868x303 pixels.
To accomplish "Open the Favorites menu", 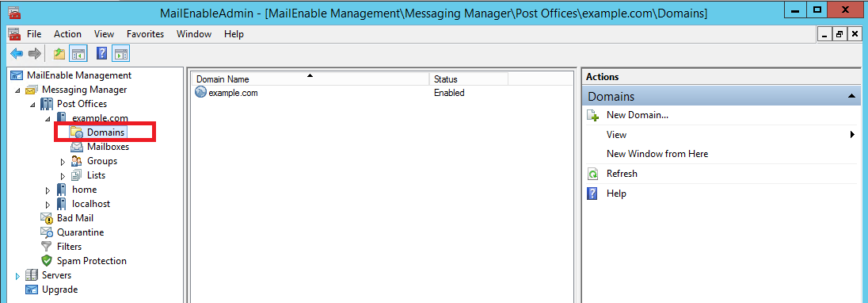I will pyautogui.click(x=145, y=34).
